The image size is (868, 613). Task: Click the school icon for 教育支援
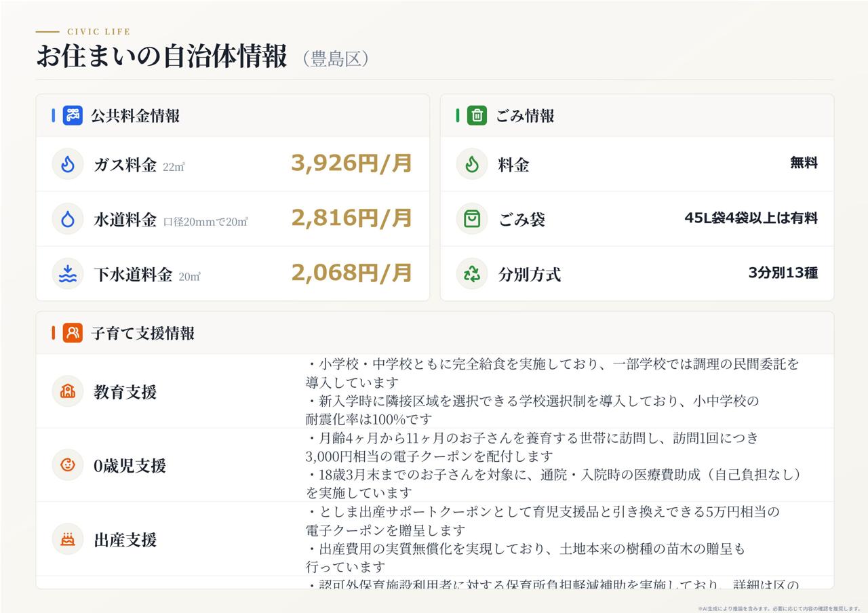click(68, 391)
